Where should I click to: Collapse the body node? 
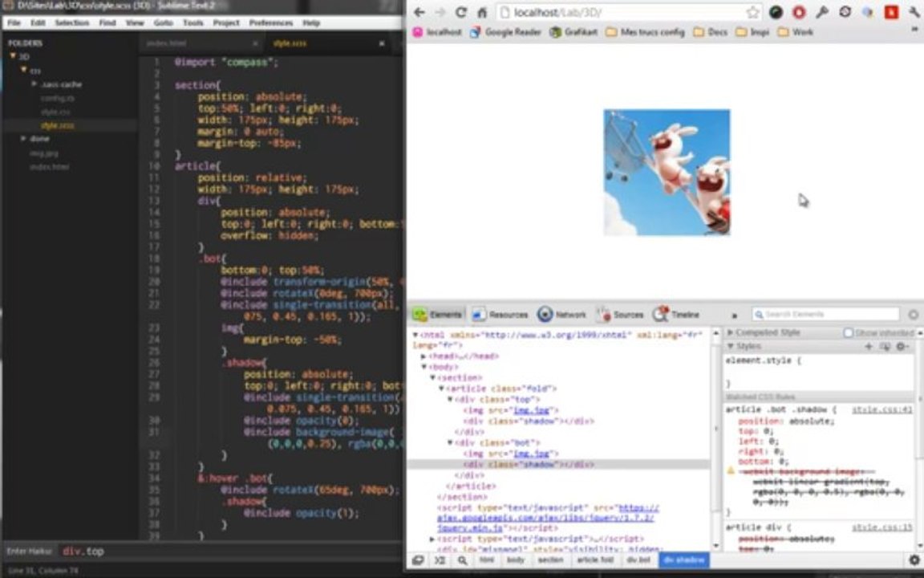click(x=423, y=367)
